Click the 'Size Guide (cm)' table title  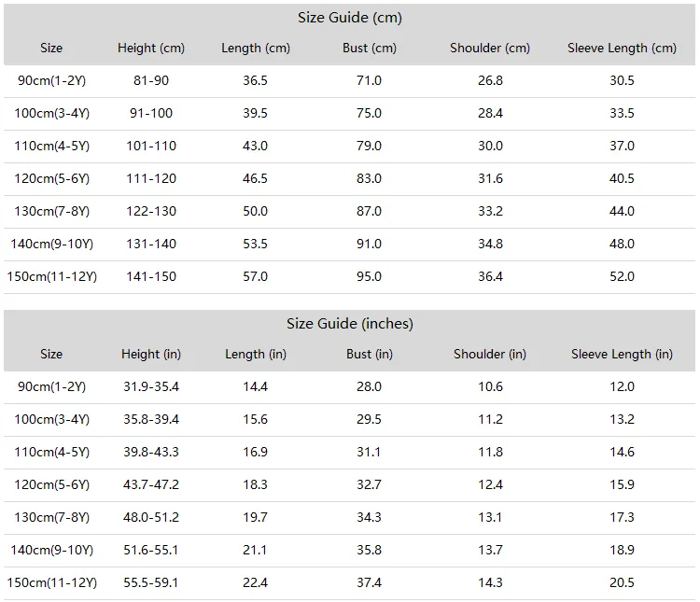point(350,18)
